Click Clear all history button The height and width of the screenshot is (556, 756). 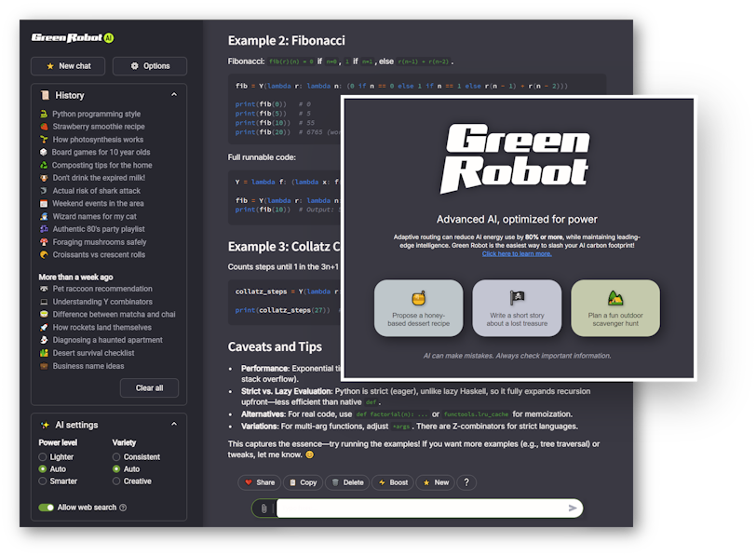click(150, 387)
